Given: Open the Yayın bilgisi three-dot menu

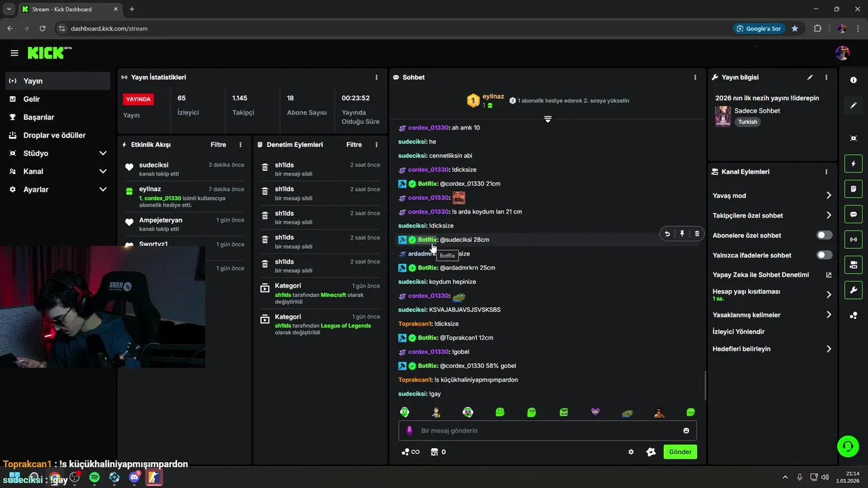Looking at the screenshot, I should point(826,77).
